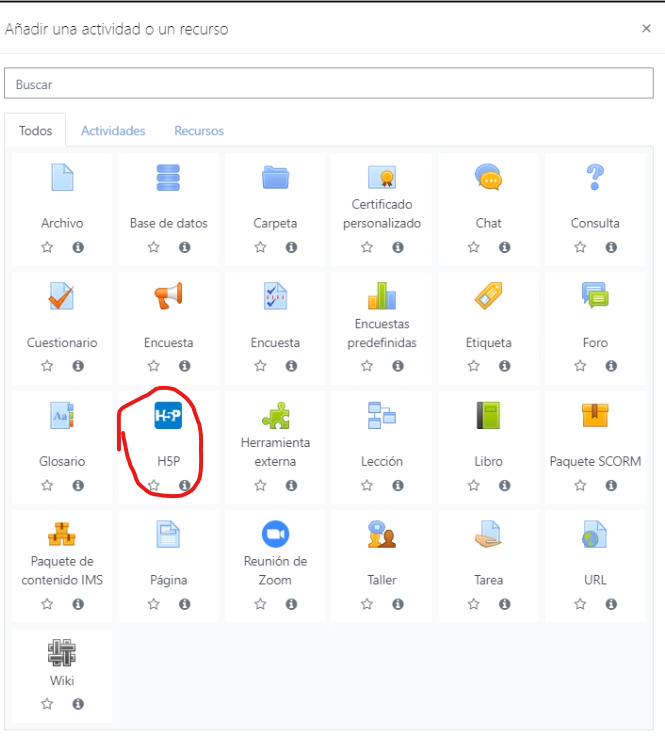Open the Actividades tab
Viewport: 665px width, 739px height.
(113, 131)
